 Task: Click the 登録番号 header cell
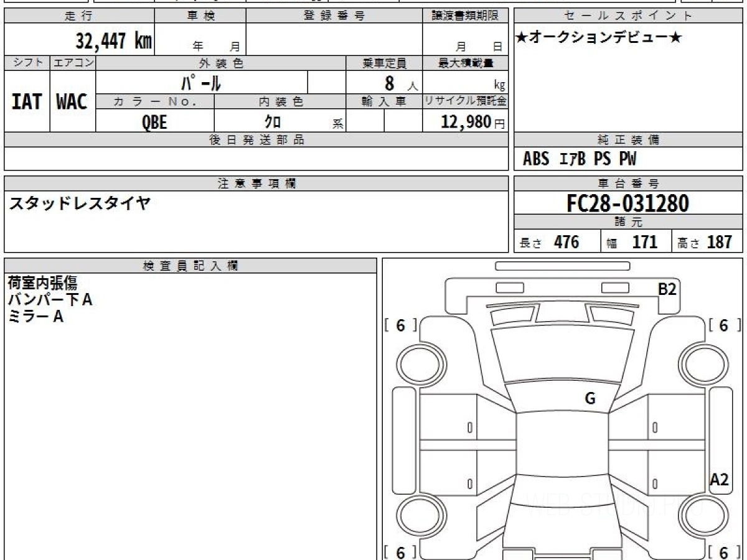pyautogui.click(x=334, y=16)
